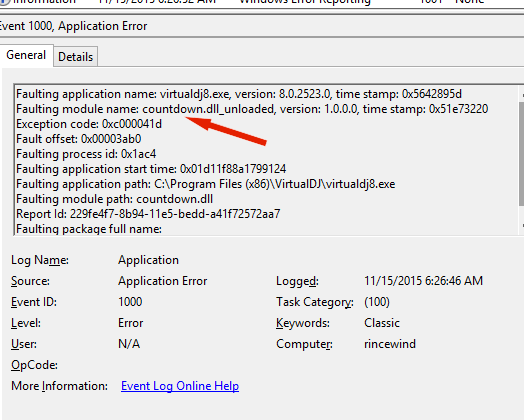Switch to the Details tab
524x420 pixels.
[x=76, y=57]
